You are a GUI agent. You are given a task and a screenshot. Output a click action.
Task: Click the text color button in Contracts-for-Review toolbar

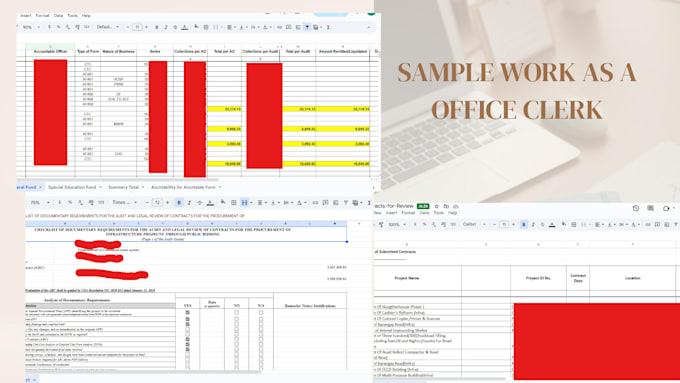click(552, 225)
